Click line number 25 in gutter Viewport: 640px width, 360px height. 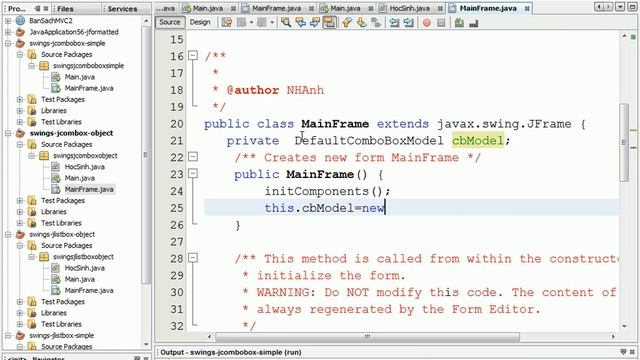point(177,208)
